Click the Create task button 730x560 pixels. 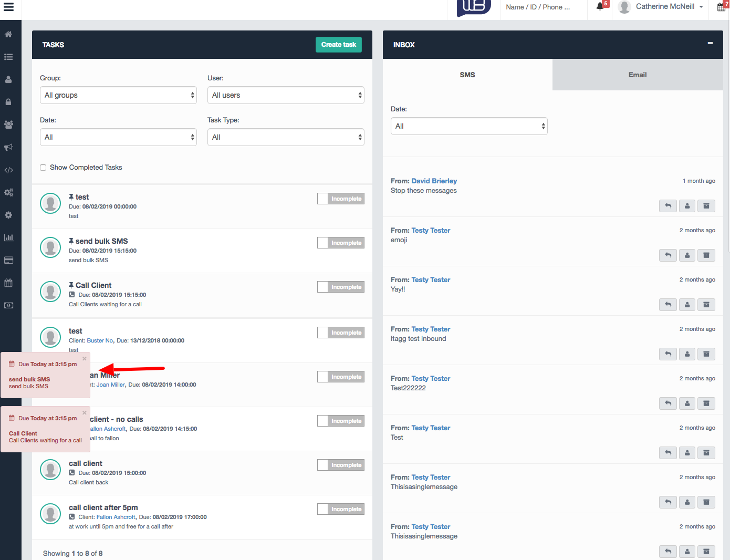point(338,45)
